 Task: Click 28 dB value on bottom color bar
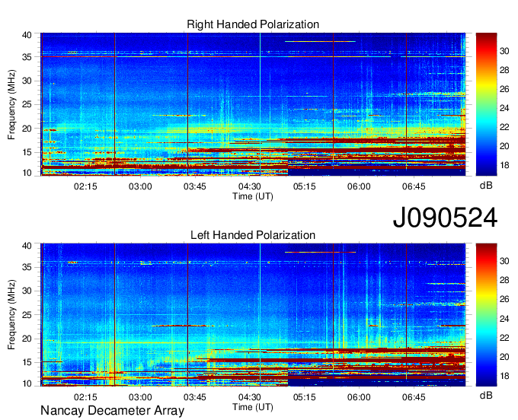(504, 281)
